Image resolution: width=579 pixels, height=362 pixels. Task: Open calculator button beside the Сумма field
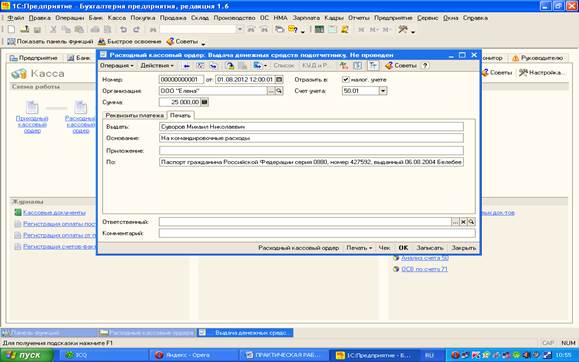pyautogui.click(x=205, y=102)
